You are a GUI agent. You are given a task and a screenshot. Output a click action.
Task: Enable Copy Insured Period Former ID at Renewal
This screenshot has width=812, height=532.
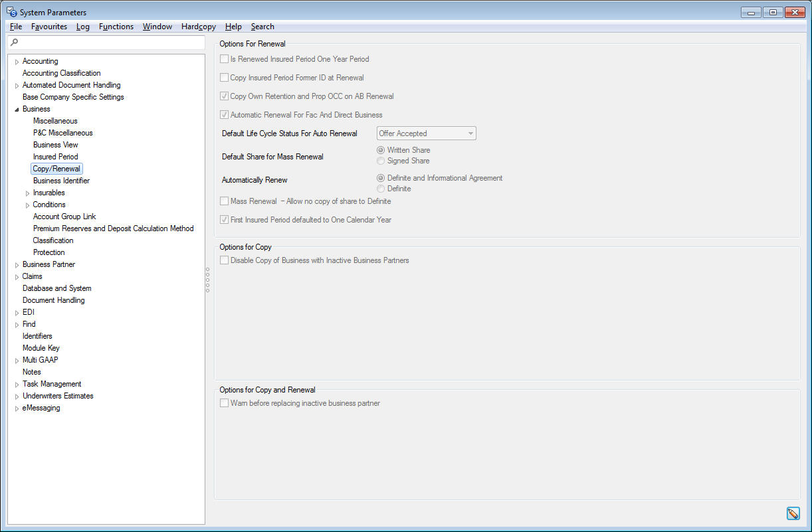click(x=225, y=78)
